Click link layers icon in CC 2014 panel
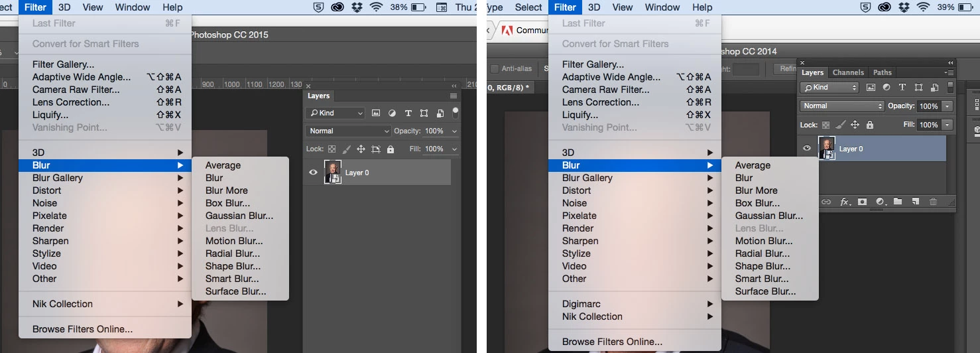The height and width of the screenshot is (353, 980). click(x=826, y=202)
